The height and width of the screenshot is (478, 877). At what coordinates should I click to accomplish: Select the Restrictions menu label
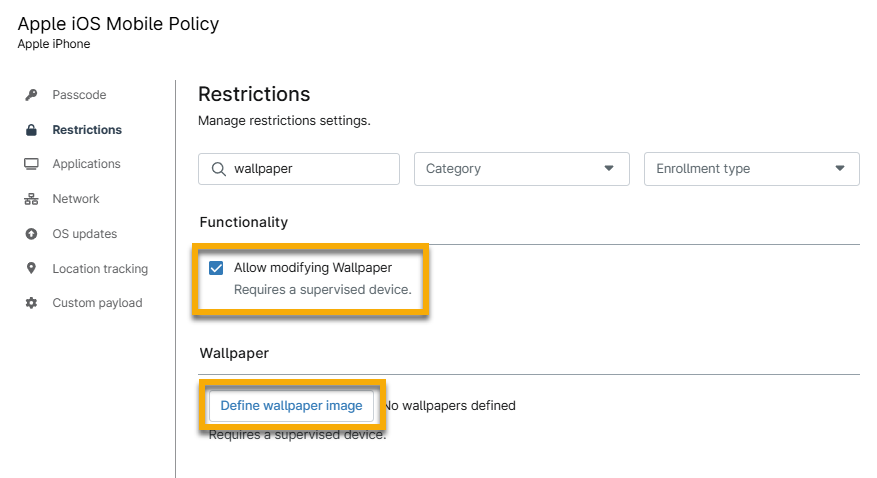click(x=87, y=130)
